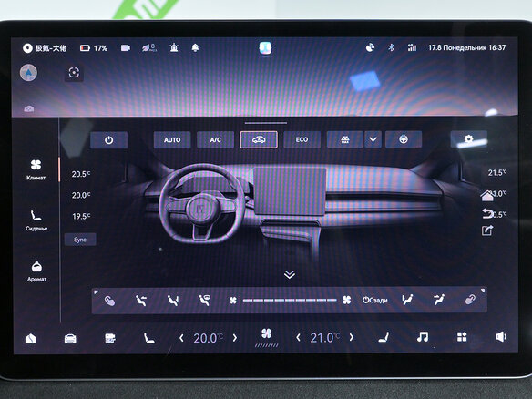
Task: Open notifications bell
Action: tap(195, 48)
